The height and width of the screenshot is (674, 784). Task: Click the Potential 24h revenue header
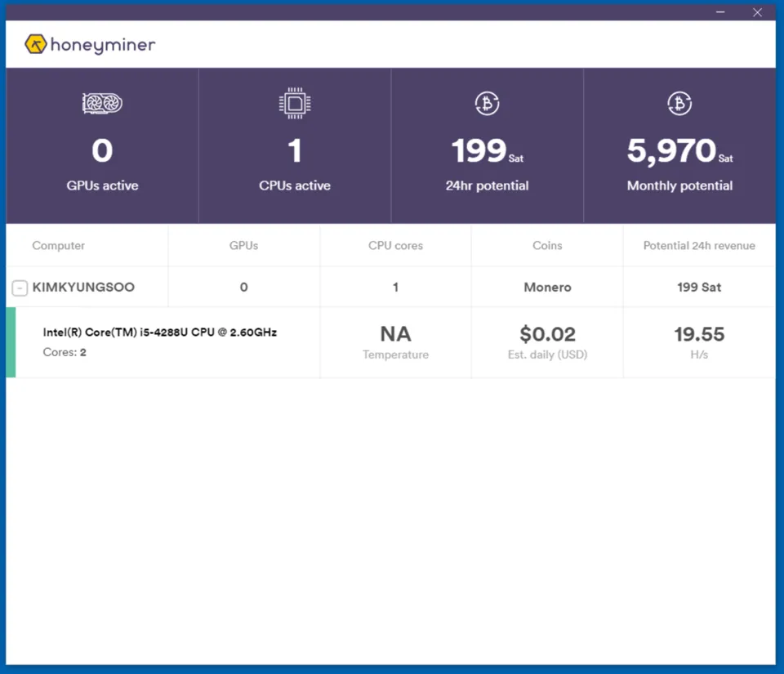[x=699, y=246]
